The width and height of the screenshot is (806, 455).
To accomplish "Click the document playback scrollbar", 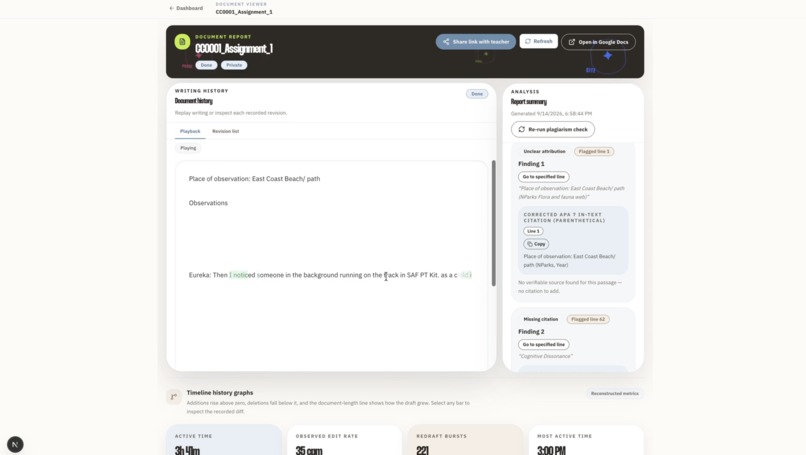I will coord(493,223).
